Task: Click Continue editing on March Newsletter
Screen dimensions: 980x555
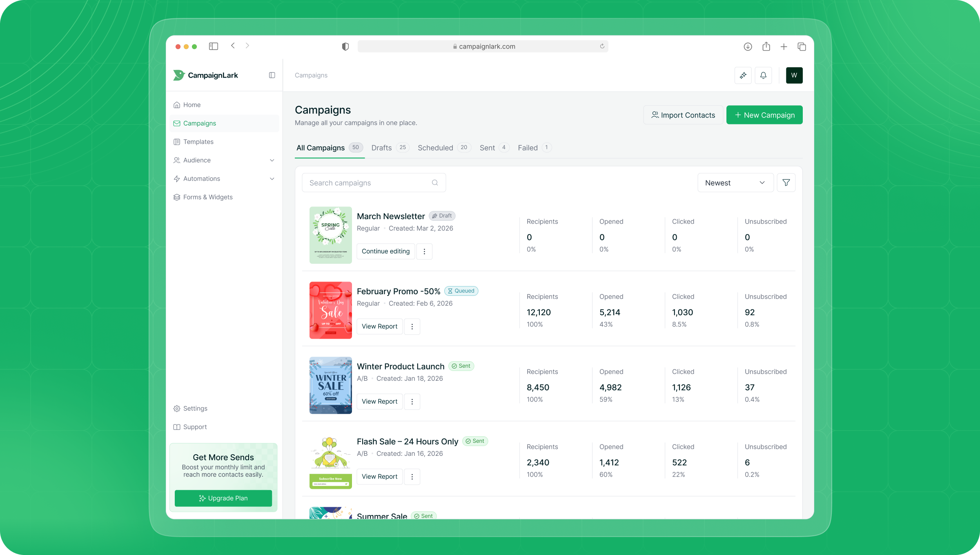Action: pos(385,251)
